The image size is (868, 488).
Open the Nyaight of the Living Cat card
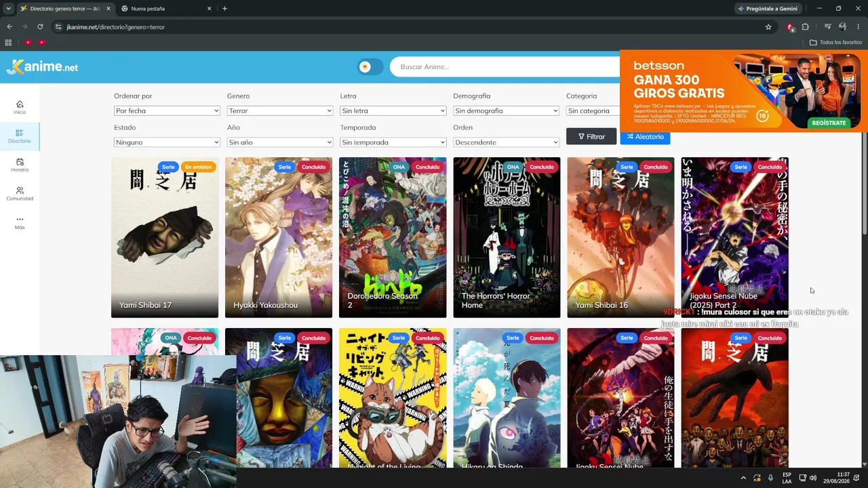(x=393, y=398)
